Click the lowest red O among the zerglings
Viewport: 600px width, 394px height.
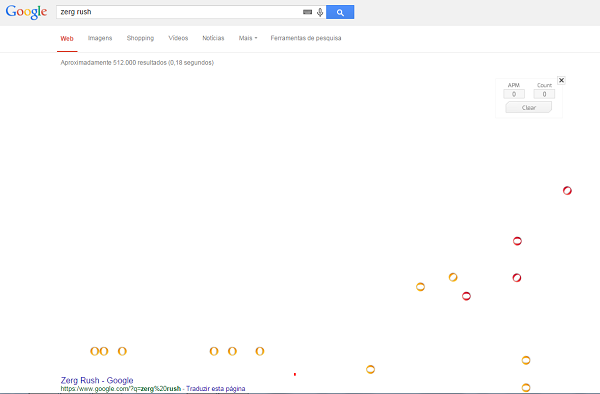point(466,296)
